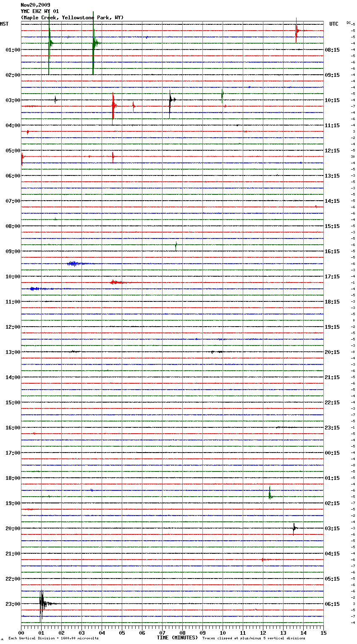Click minute tick label 03 on x-axis
The image size is (357, 644).
(x=81, y=633)
